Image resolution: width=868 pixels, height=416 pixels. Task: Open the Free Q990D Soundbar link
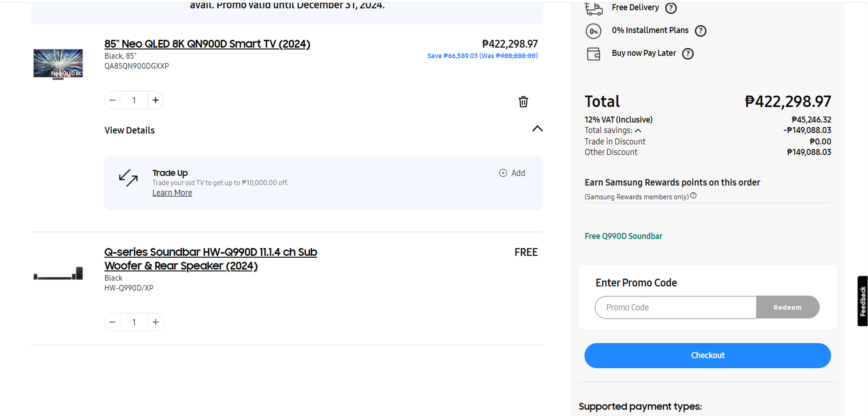[623, 236]
